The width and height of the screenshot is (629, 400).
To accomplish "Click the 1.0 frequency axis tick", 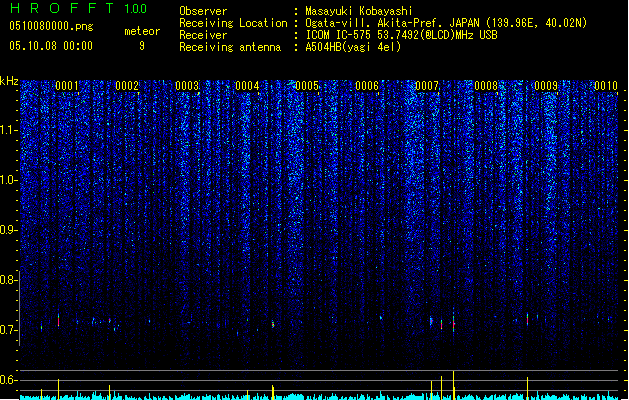I will 9,180.
